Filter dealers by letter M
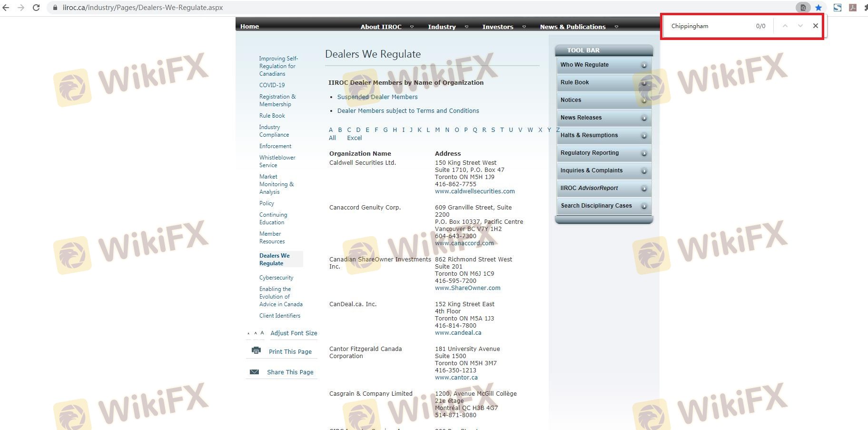This screenshot has width=868, height=430. click(437, 130)
